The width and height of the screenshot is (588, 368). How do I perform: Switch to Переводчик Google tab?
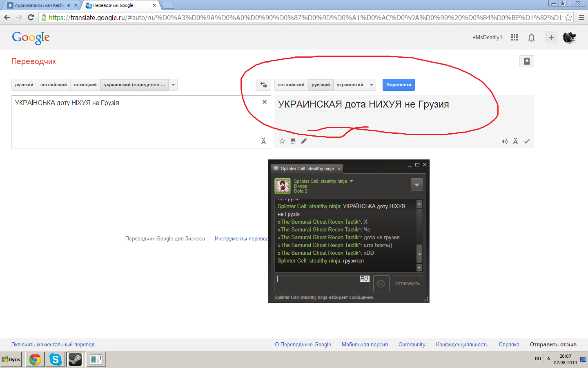click(113, 5)
